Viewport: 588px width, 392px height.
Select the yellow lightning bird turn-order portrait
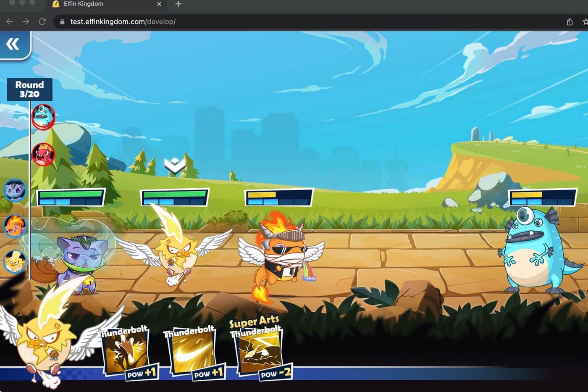[15, 261]
